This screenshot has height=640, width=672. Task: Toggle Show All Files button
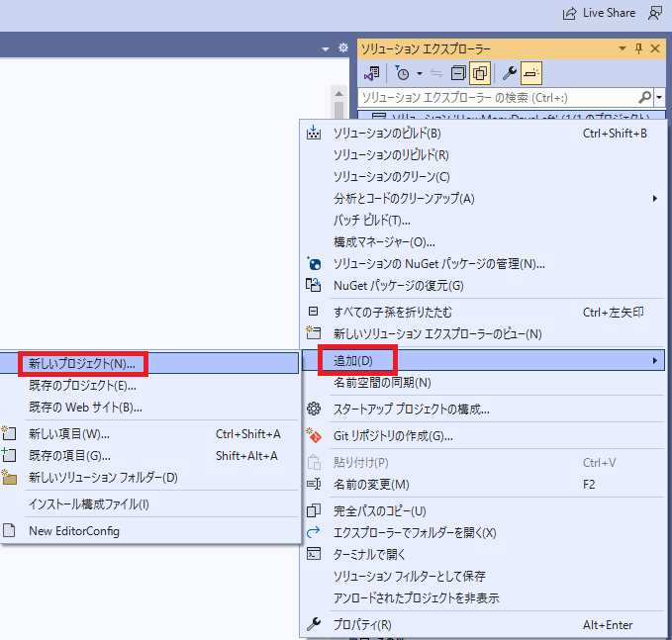coord(480,73)
